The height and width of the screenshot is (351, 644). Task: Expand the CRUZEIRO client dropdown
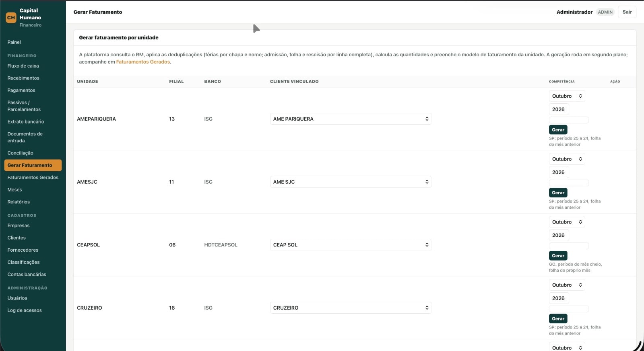[x=351, y=308]
